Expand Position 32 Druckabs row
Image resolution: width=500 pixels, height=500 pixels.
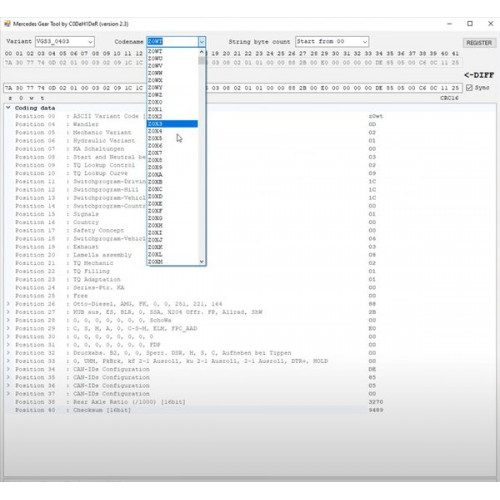pyautogui.click(x=8, y=353)
